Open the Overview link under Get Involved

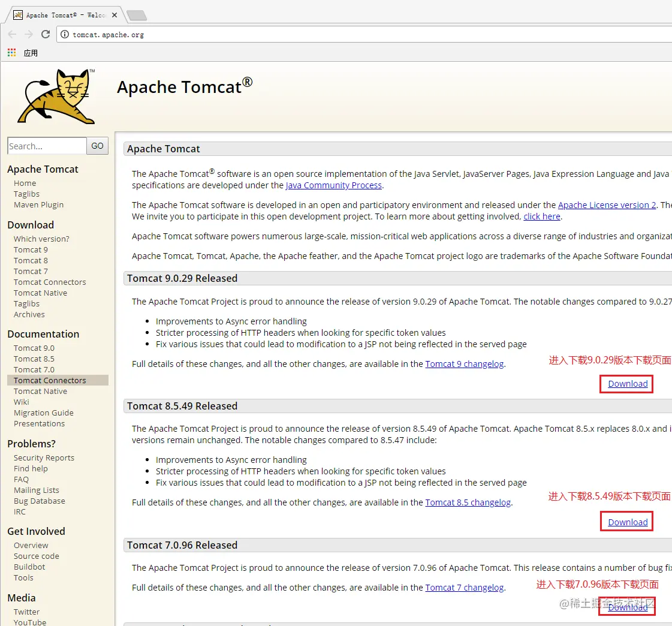[x=31, y=546]
